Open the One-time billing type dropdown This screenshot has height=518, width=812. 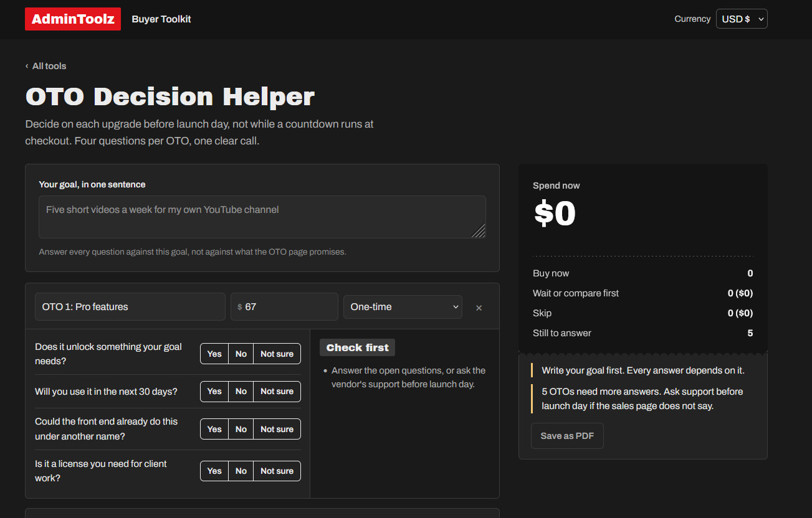pyautogui.click(x=403, y=307)
